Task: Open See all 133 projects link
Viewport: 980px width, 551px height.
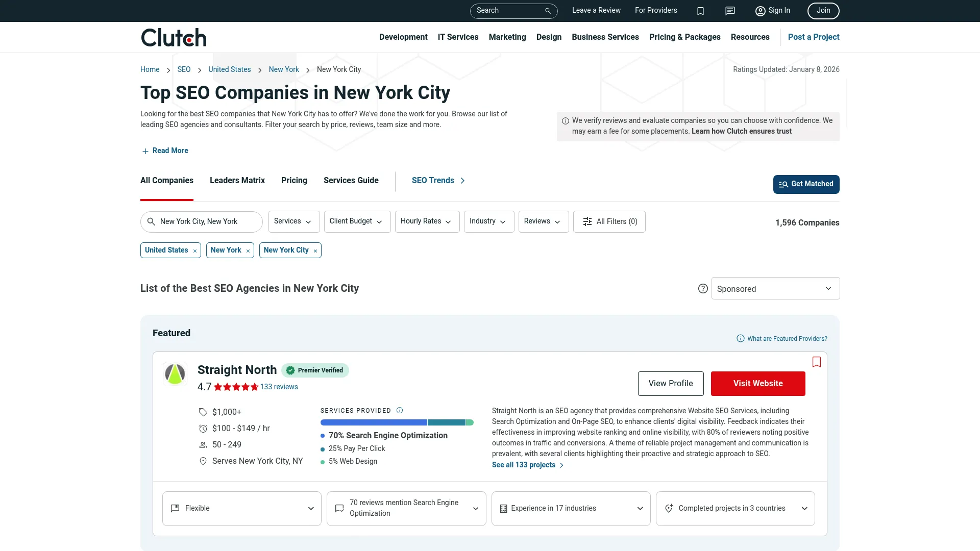Action: (x=523, y=465)
